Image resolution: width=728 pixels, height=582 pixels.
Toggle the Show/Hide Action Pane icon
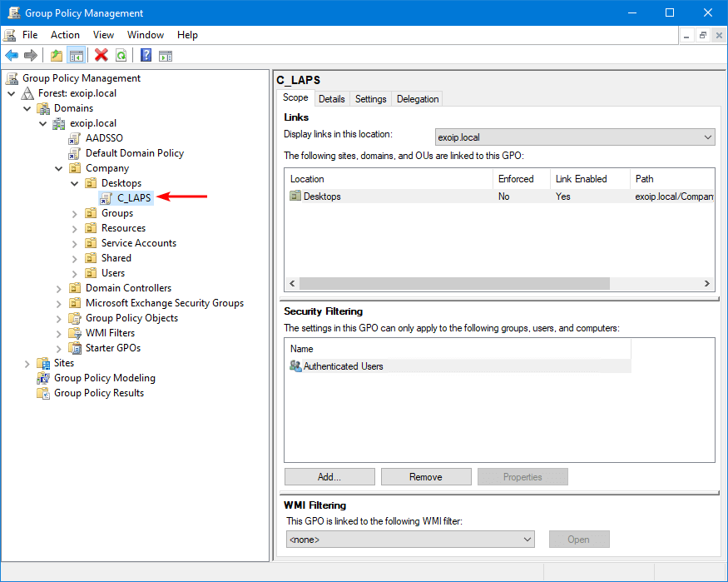click(166, 57)
